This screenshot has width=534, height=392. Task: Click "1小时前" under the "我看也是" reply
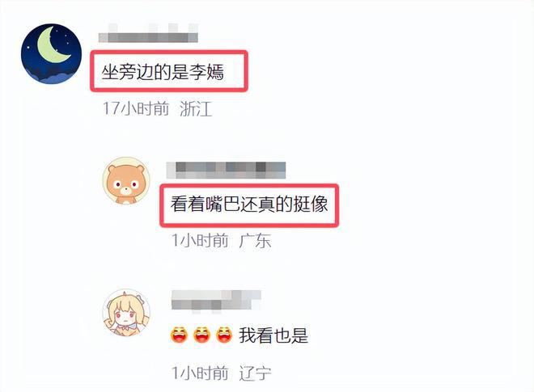coord(200,373)
